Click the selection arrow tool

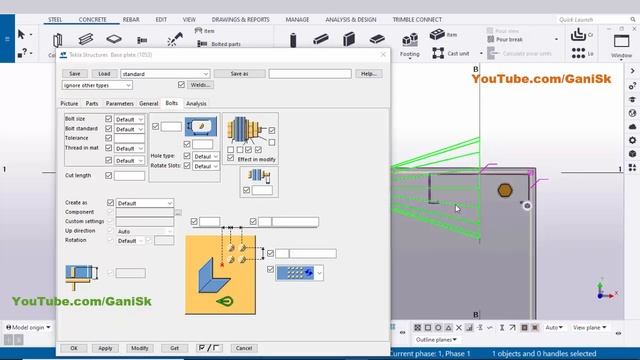(x=21, y=34)
